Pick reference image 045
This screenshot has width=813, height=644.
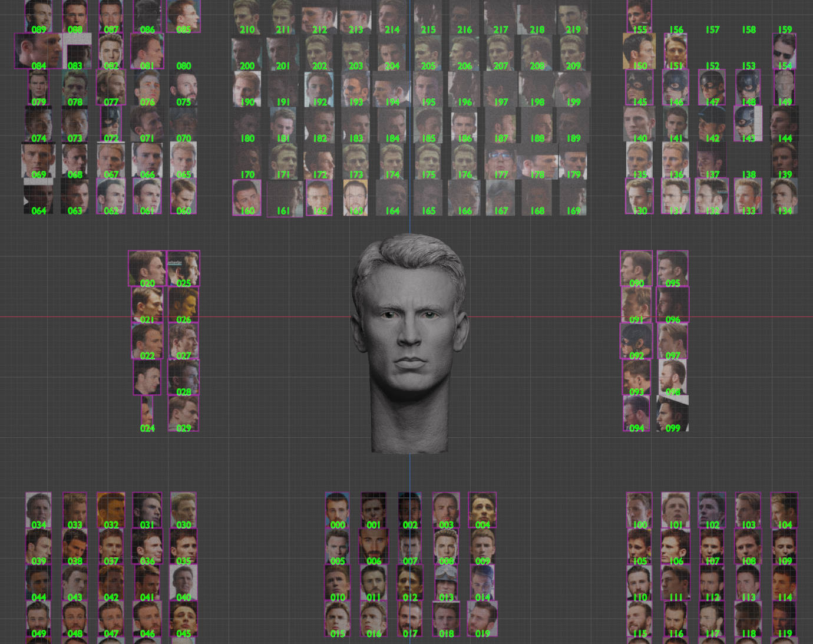tap(183, 619)
